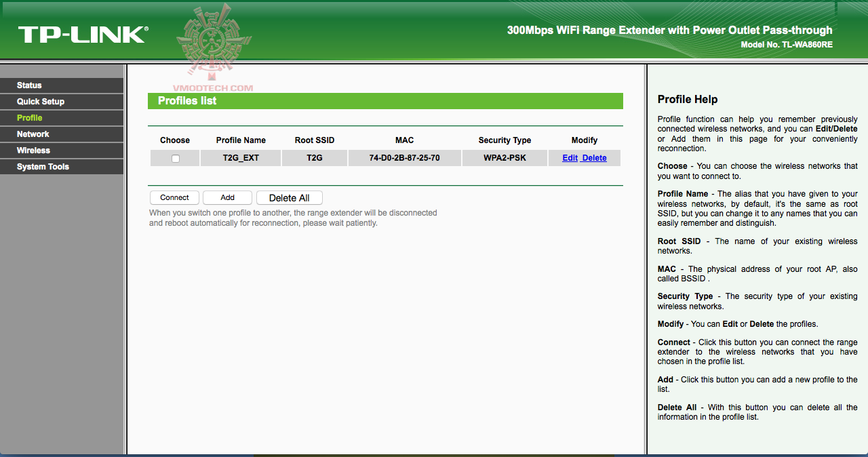The width and height of the screenshot is (868, 457).
Task: Click the 300Mbps WiFi Range Extender title
Action: [670, 30]
